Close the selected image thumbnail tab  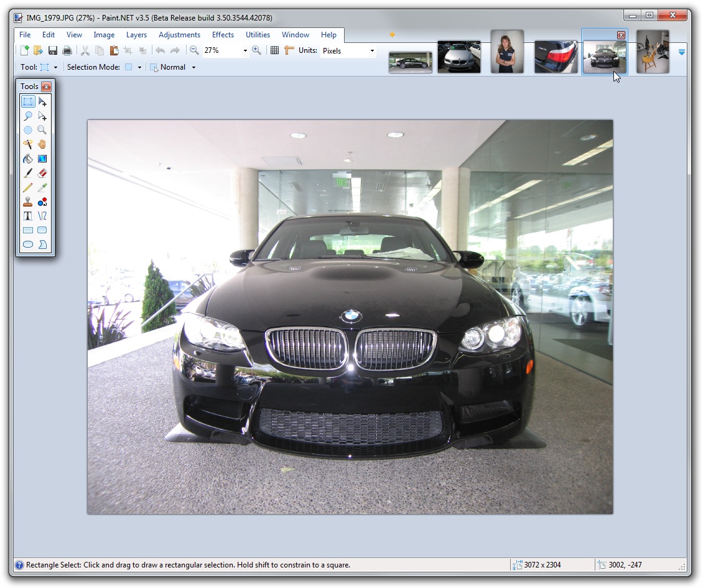click(621, 35)
